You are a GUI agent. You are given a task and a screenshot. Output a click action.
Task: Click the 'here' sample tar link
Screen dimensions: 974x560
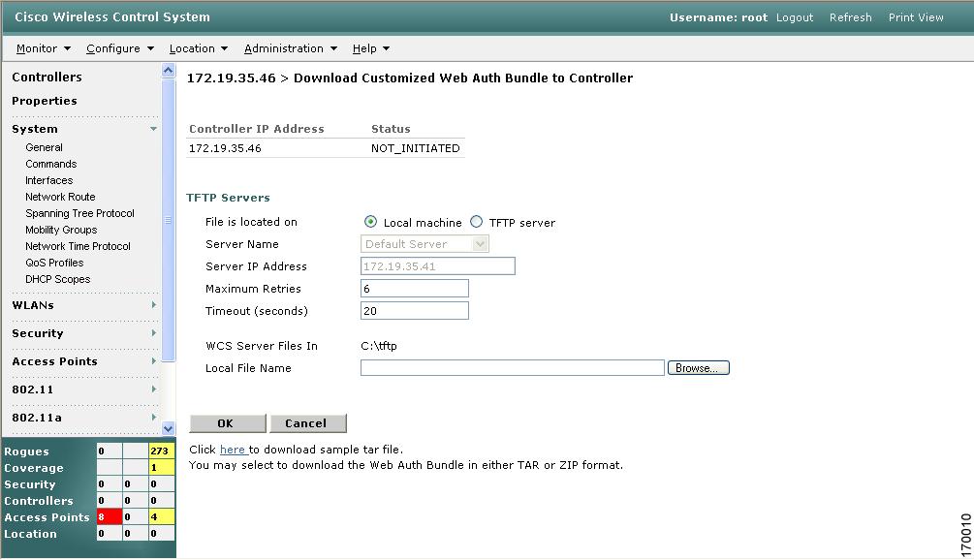233,450
